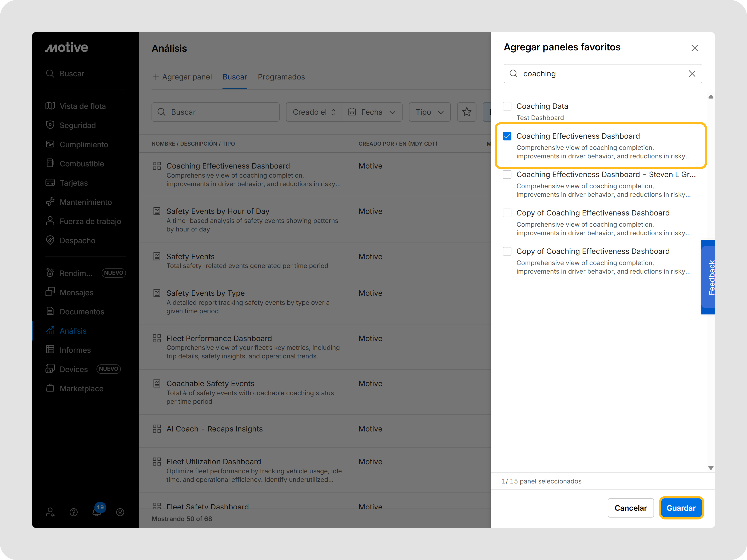This screenshot has width=747, height=560.
Task: Click the Buscar field in Análisis filters
Action: tap(216, 112)
